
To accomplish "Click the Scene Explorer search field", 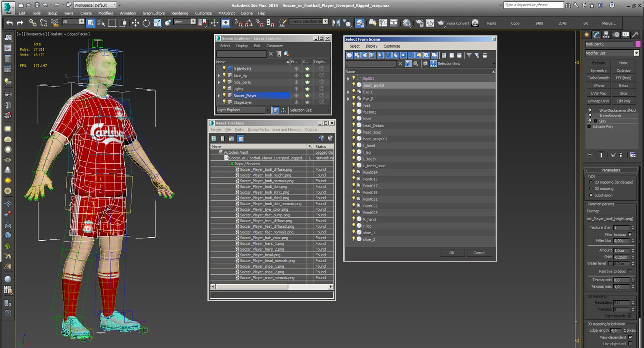I will [x=241, y=54].
